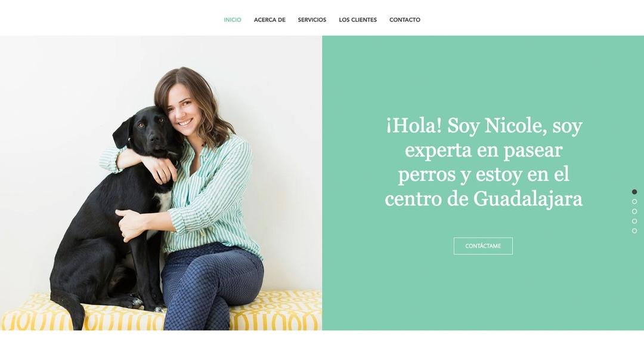The width and height of the screenshot is (644, 363).
Task: Navigate to LOS CLIENTES
Action: click(358, 20)
